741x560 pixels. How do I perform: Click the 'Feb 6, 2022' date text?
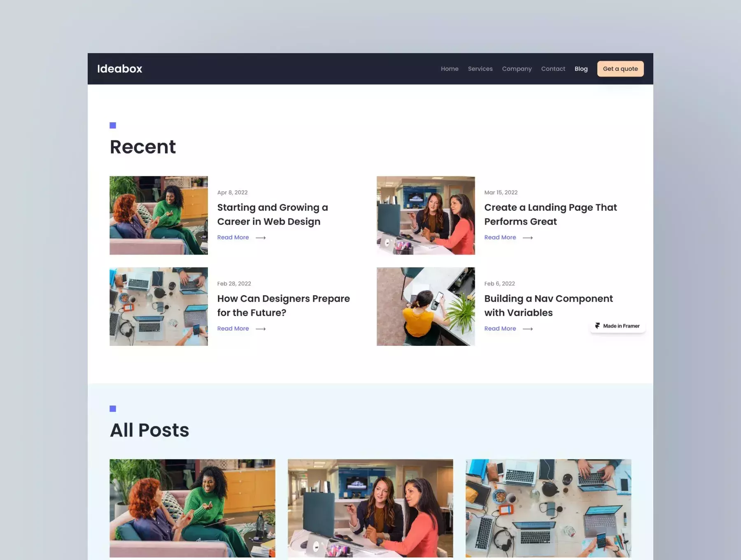click(x=500, y=284)
